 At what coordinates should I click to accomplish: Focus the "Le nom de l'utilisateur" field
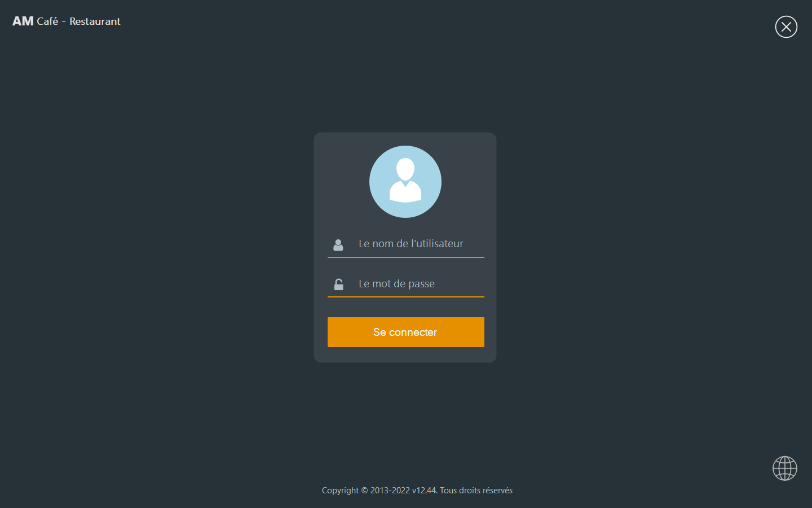coord(406,244)
